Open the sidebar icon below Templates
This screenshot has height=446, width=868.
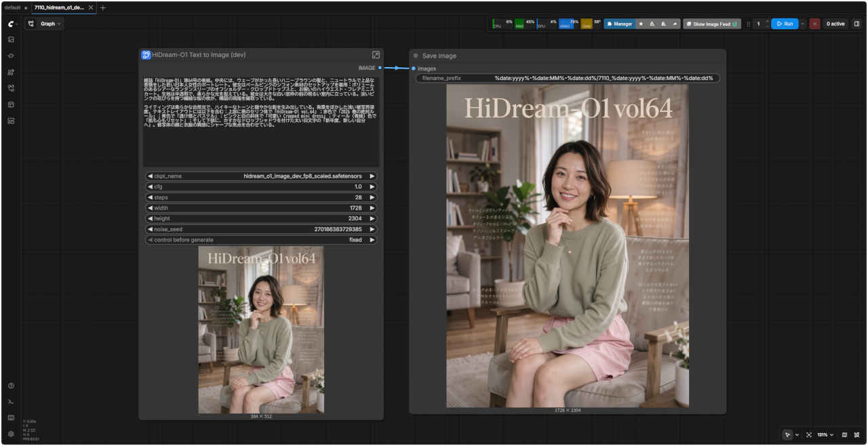pos(11,121)
